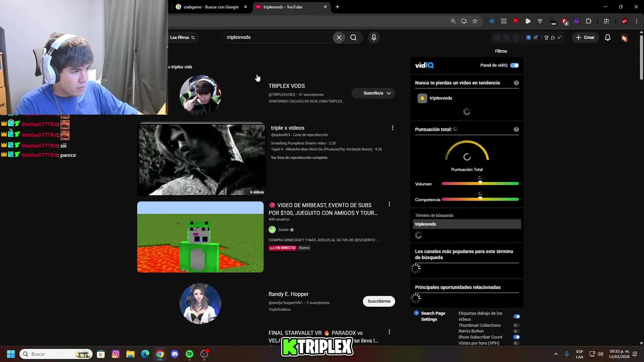The image size is (644, 362).
Task: Click the purple 7TV extension icon
Action: point(576,21)
